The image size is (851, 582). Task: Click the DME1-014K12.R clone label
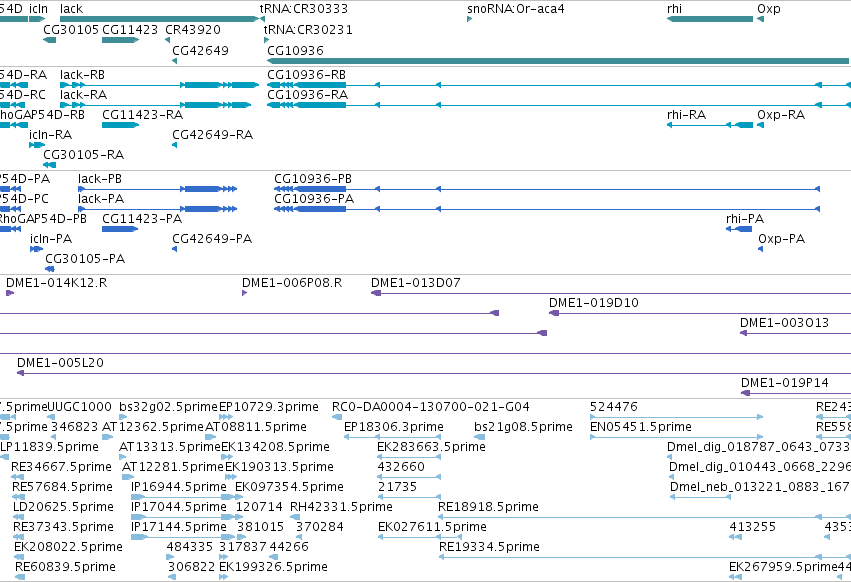click(56, 283)
